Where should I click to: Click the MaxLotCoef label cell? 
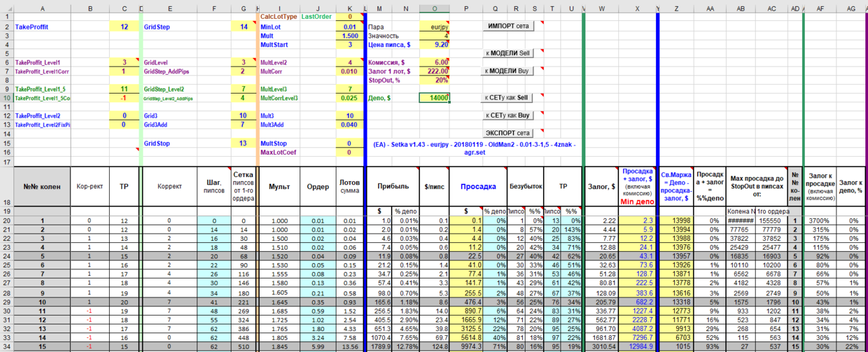pyautogui.click(x=279, y=152)
